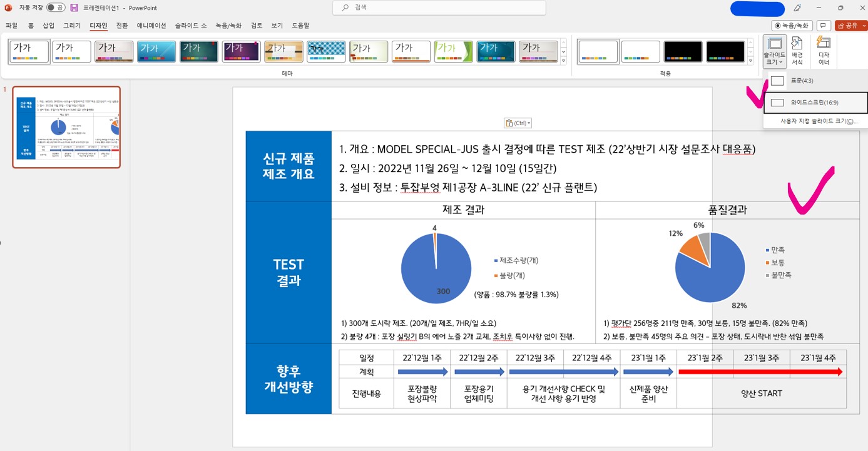The width and height of the screenshot is (868, 451).
Task: Expand the themes gallery with its arrow
Action: pyautogui.click(x=563, y=59)
